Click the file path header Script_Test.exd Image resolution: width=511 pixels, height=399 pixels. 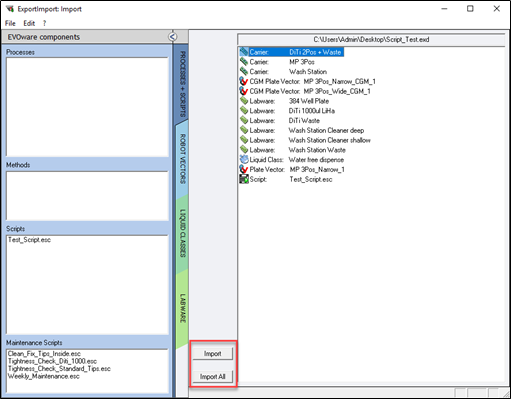click(x=371, y=39)
